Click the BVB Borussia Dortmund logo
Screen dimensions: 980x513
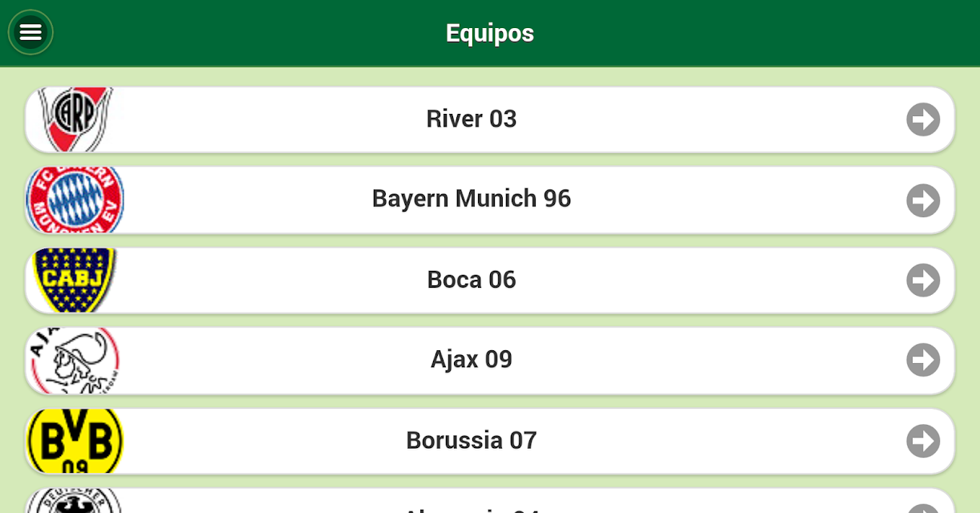pos(75,441)
